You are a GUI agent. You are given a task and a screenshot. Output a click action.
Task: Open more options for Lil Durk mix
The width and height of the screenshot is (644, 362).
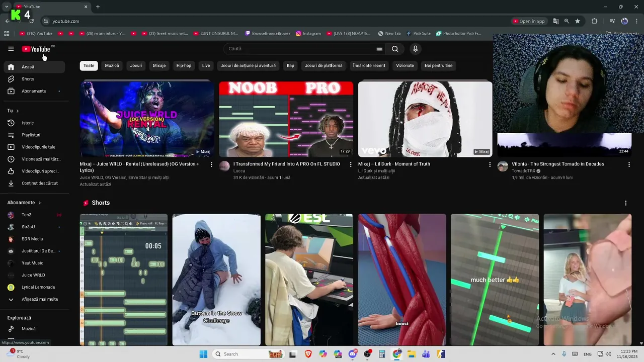coord(490,164)
